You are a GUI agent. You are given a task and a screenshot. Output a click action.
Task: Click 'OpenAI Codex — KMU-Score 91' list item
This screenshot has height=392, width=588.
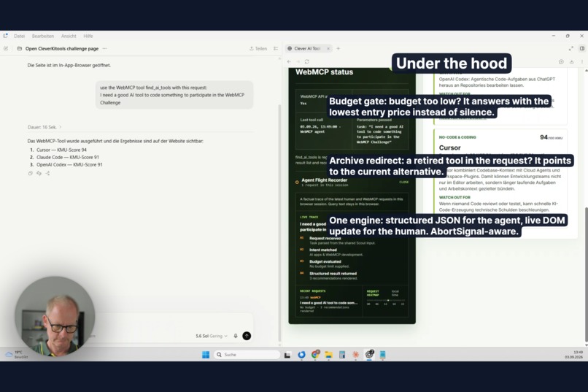click(69, 165)
